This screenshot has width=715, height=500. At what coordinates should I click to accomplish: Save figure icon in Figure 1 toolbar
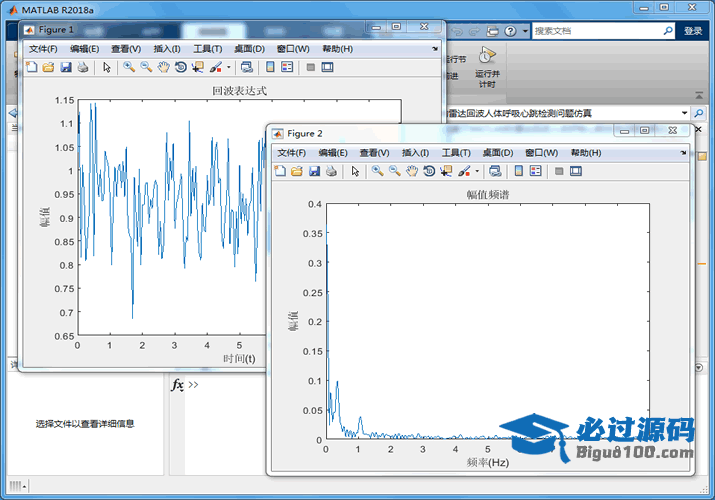tap(66, 67)
